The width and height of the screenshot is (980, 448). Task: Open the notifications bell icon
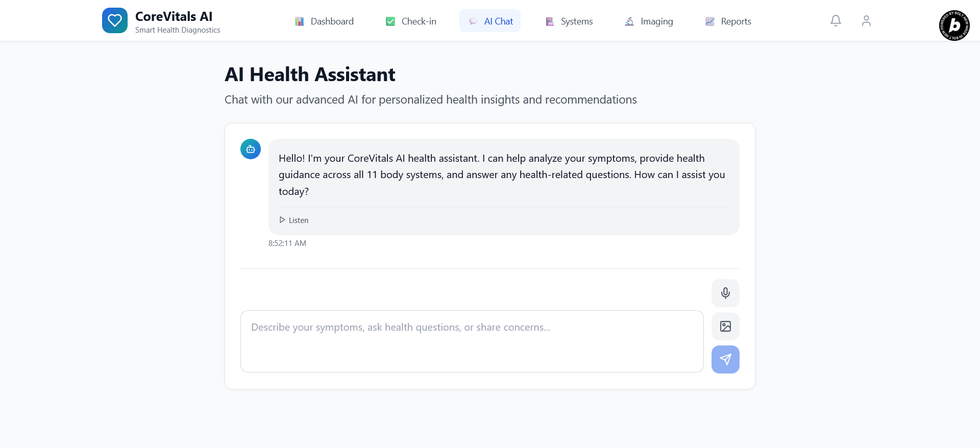(x=836, y=21)
